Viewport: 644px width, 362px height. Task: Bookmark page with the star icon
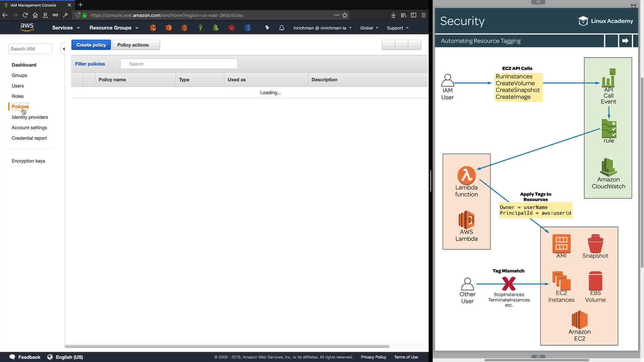click(x=345, y=15)
